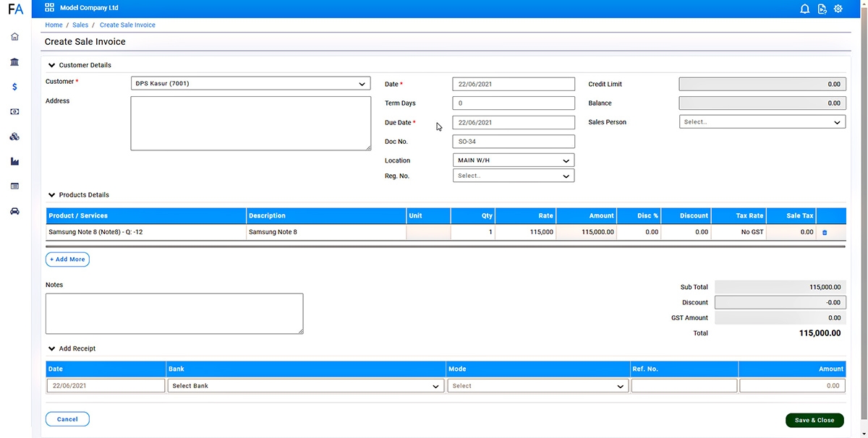The width and height of the screenshot is (868, 438).
Task: Open the bank building sidebar icon
Action: coord(15,62)
